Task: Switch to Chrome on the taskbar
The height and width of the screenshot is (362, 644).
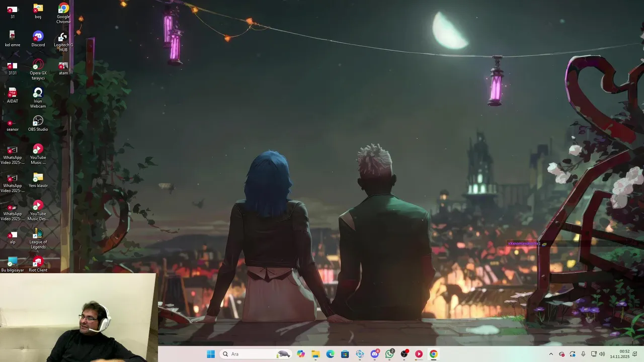Action: click(x=433, y=354)
